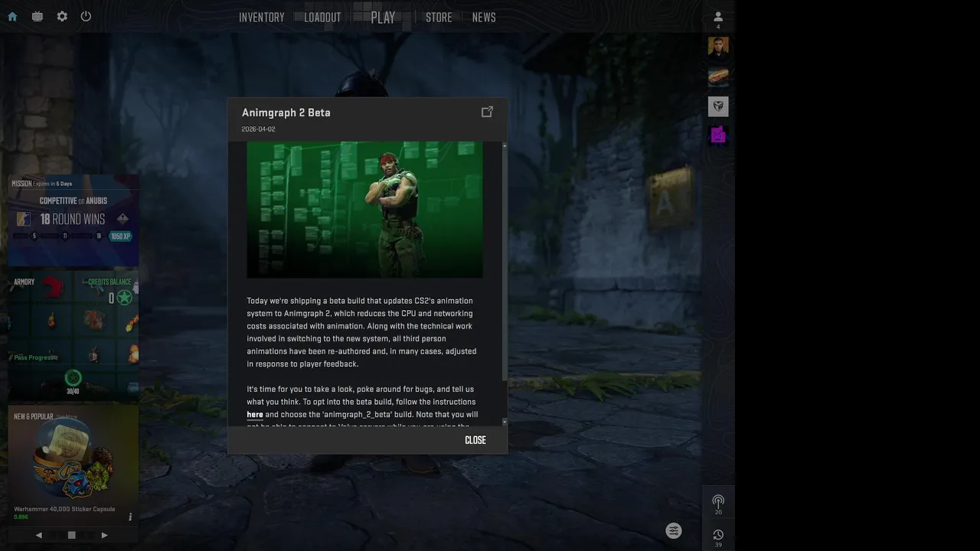Image resolution: width=980 pixels, height=551 pixels.
Task: Open the Store tab
Action: click(x=439, y=17)
